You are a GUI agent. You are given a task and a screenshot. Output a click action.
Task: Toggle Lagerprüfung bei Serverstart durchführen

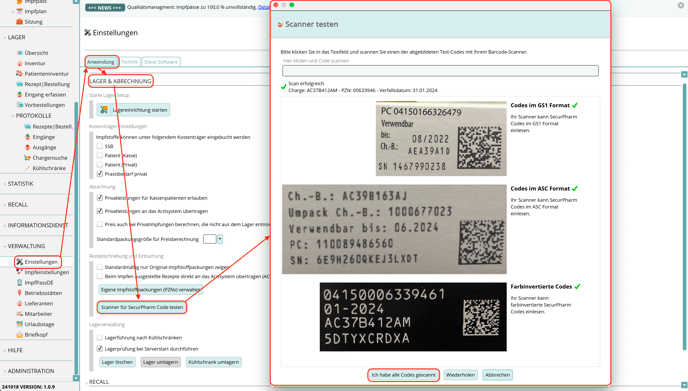tap(100, 349)
